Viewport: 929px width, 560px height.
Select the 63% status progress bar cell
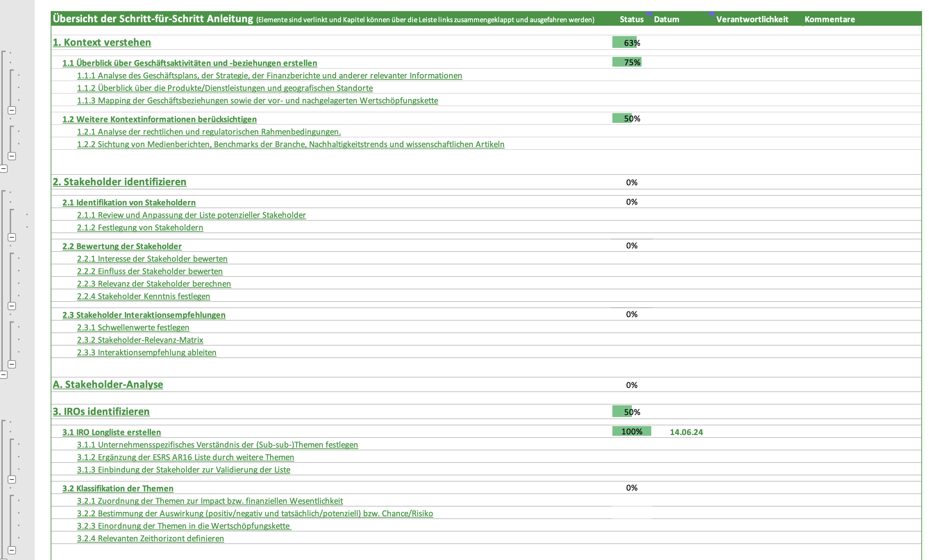pos(632,43)
